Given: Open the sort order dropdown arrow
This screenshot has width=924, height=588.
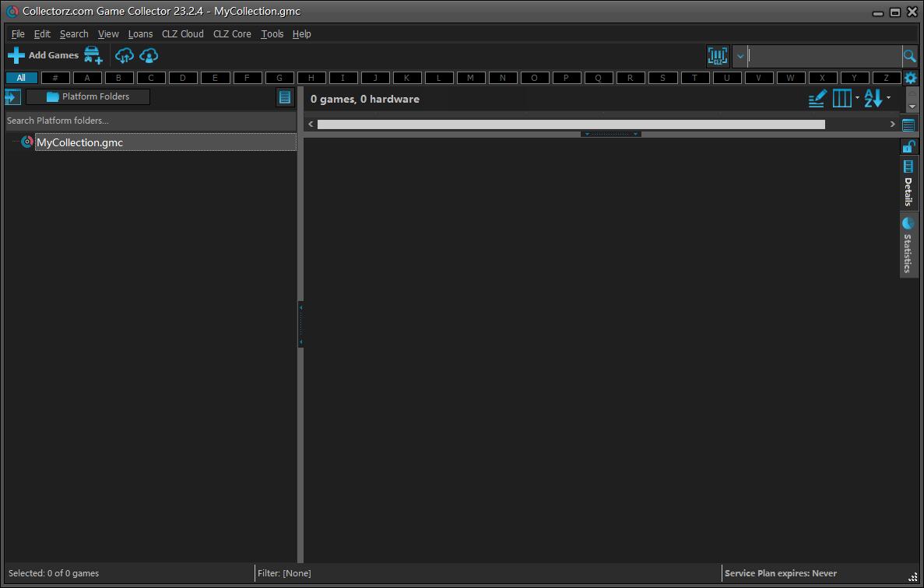Looking at the screenshot, I should tap(889, 98).
